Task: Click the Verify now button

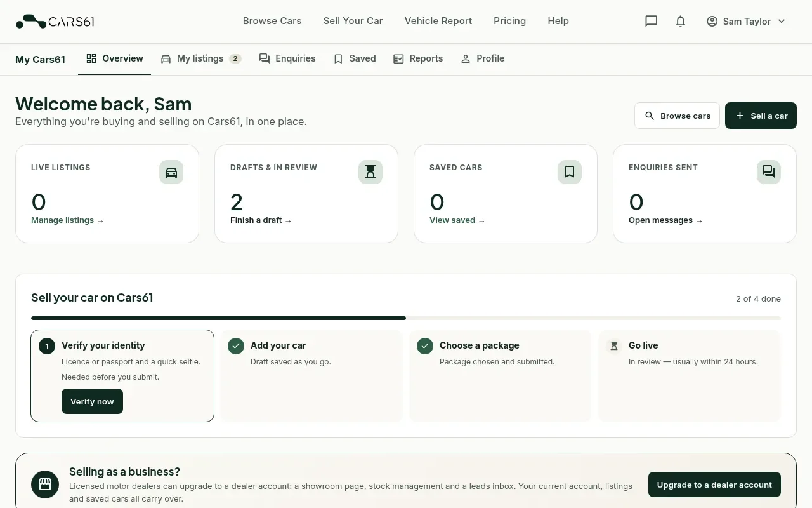Action: 92,401
